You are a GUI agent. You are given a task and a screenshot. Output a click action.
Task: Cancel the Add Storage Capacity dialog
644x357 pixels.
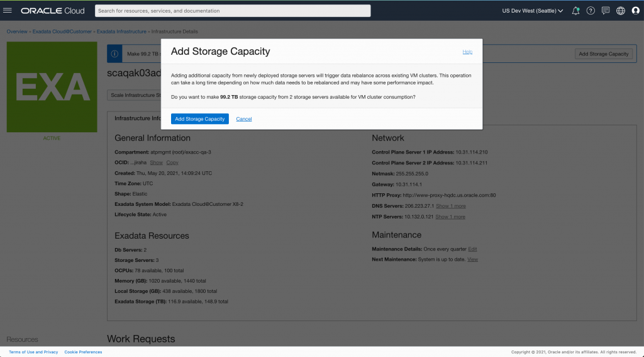[x=243, y=119]
